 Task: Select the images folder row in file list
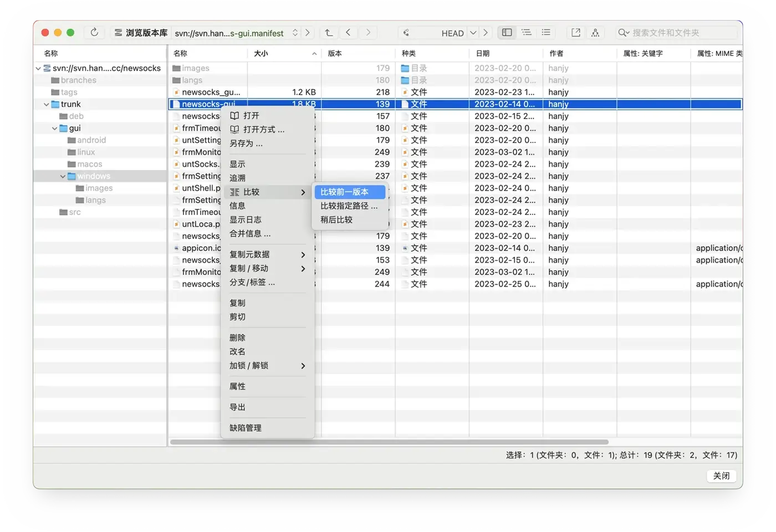pyautogui.click(x=455, y=68)
